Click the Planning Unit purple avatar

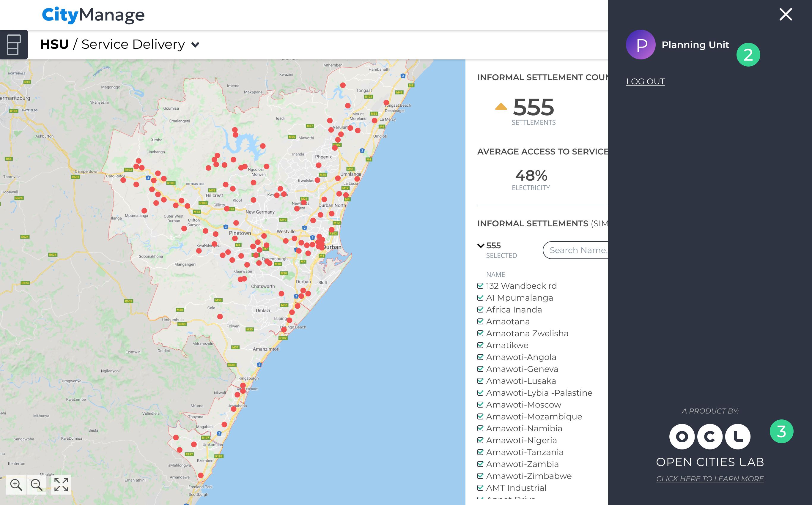(x=640, y=45)
